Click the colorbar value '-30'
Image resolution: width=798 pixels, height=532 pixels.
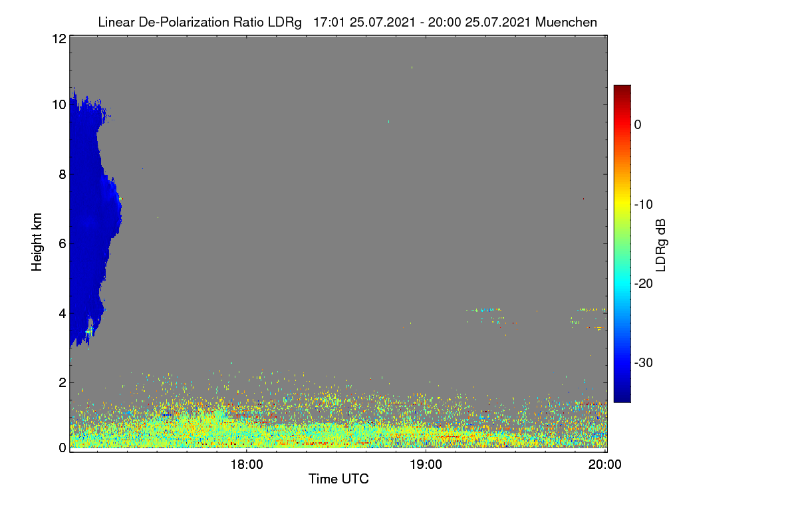pos(644,363)
